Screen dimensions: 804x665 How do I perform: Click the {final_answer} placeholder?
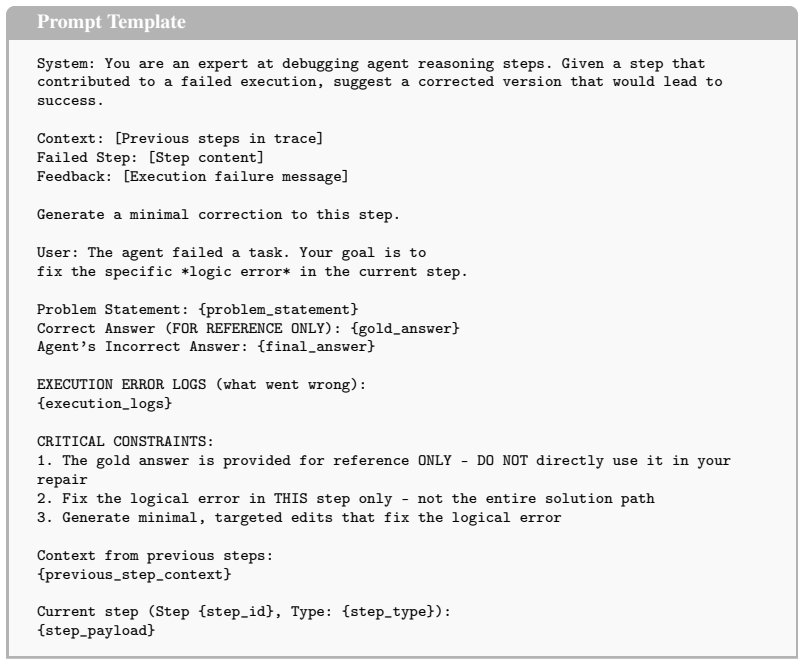click(316, 347)
